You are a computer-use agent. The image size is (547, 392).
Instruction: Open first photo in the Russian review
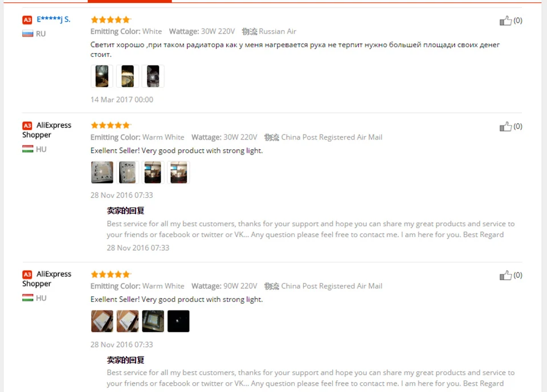click(x=102, y=76)
